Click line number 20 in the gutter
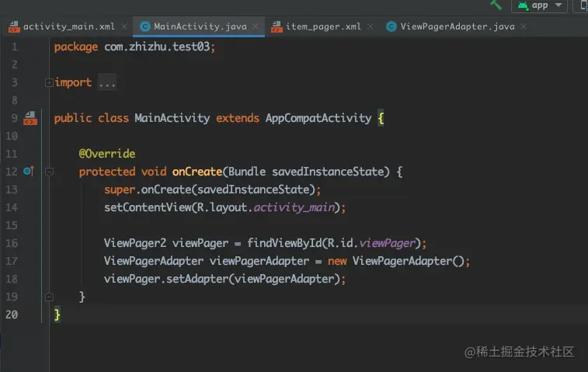588x372 pixels. coord(12,315)
